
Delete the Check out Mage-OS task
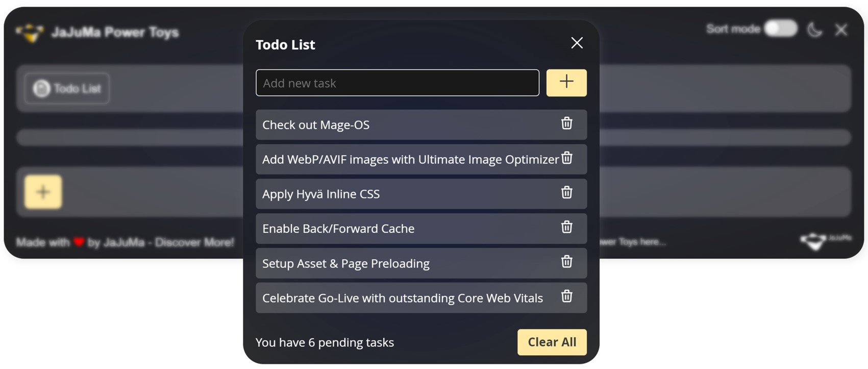click(566, 124)
